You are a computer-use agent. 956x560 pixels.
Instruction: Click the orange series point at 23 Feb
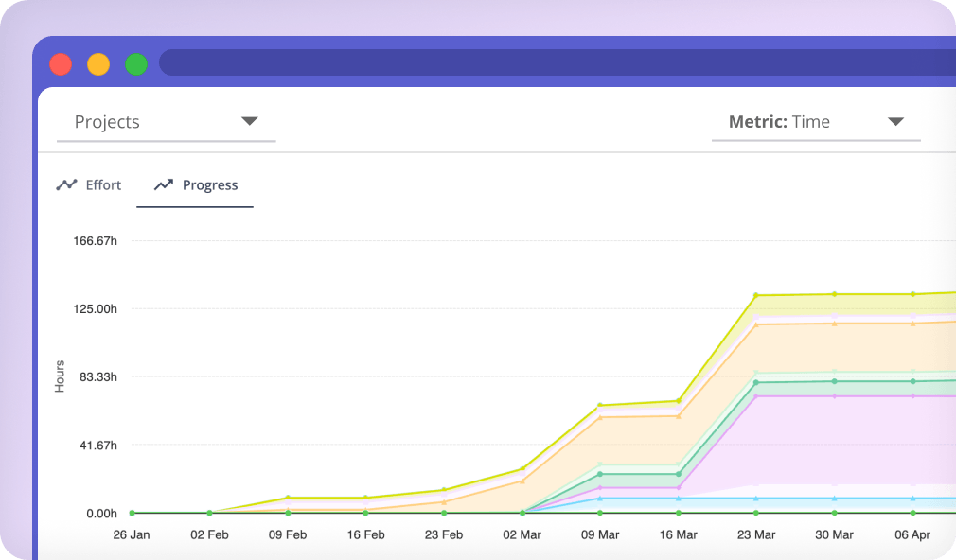(x=444, y=502)
